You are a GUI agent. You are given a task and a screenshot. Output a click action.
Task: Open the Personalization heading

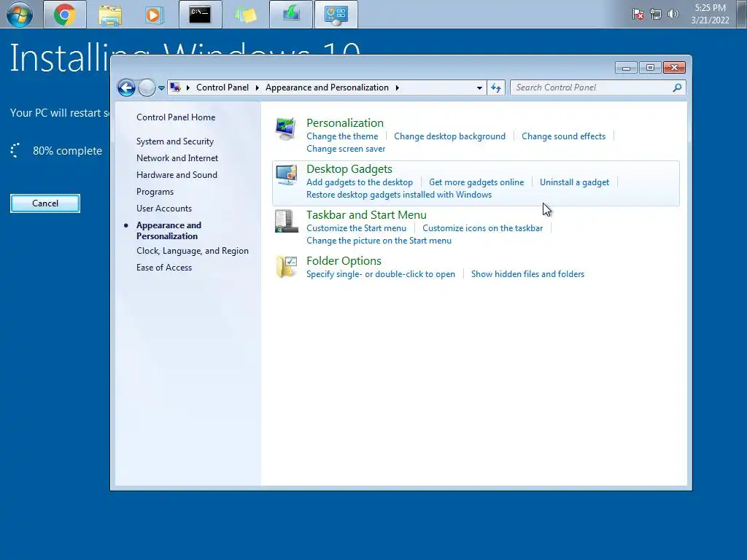coord(345,122)
